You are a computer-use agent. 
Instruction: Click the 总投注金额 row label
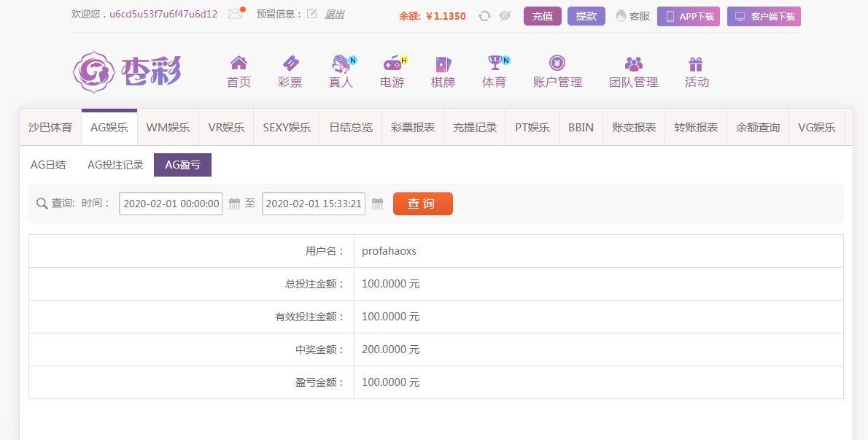[315, 284]
